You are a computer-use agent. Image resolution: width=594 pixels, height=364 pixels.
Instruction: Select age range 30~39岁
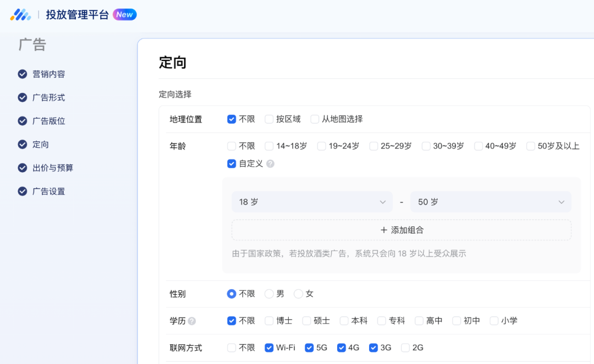click(x=426, y=146)
